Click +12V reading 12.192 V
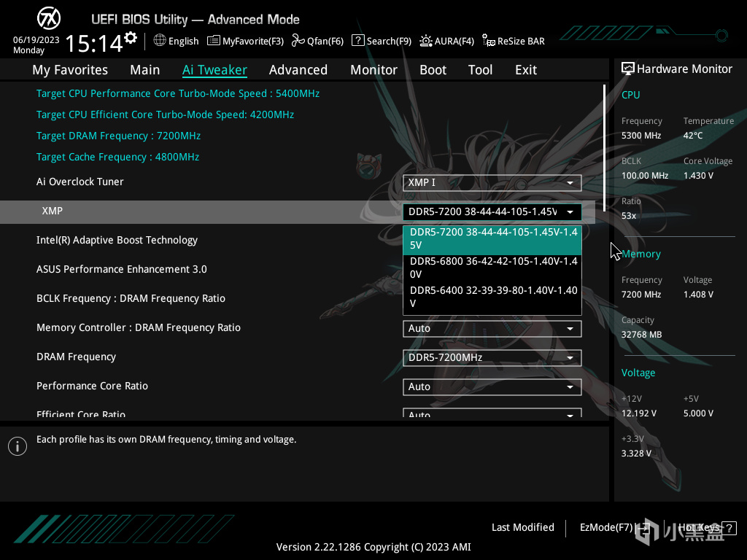This screenshot has height=560, width=747. tap(638, 413)
